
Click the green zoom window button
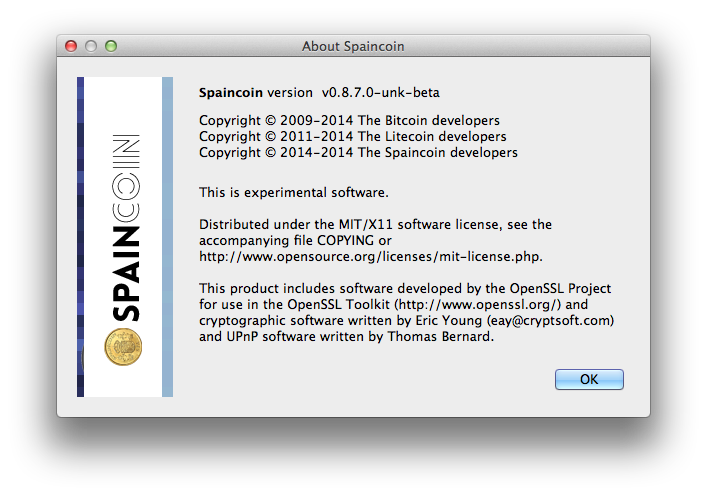tap(111, 46)
